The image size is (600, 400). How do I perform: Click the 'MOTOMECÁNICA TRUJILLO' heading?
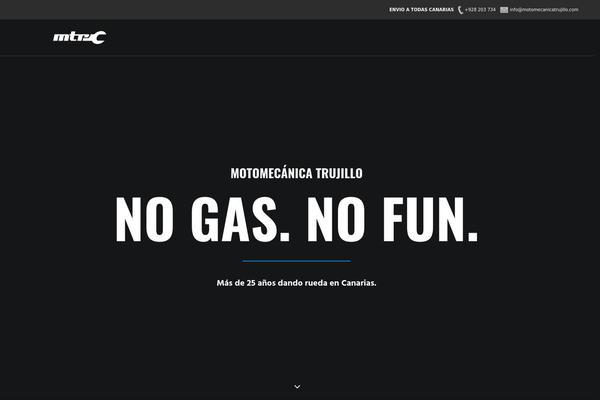[297, 173]
